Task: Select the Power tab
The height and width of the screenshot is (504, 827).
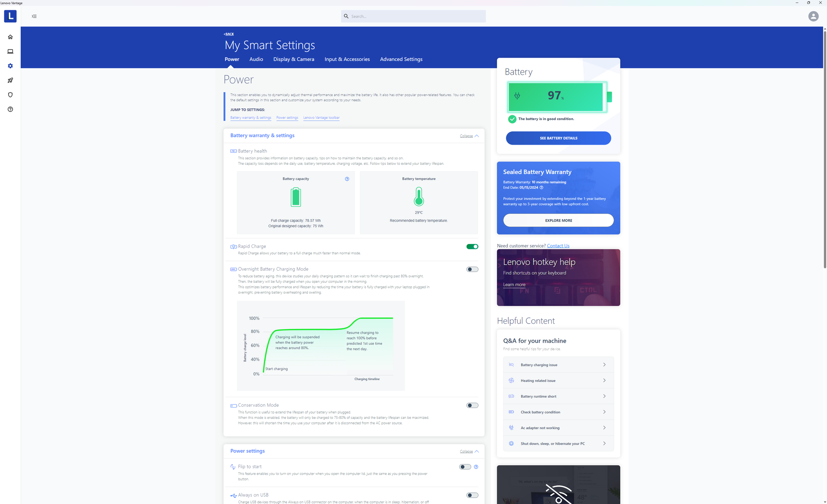Action: pos(232,59)
